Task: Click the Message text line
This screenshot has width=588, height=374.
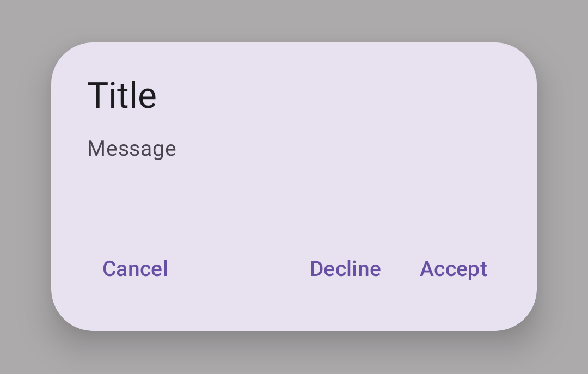Action: [x=131, y=148]
